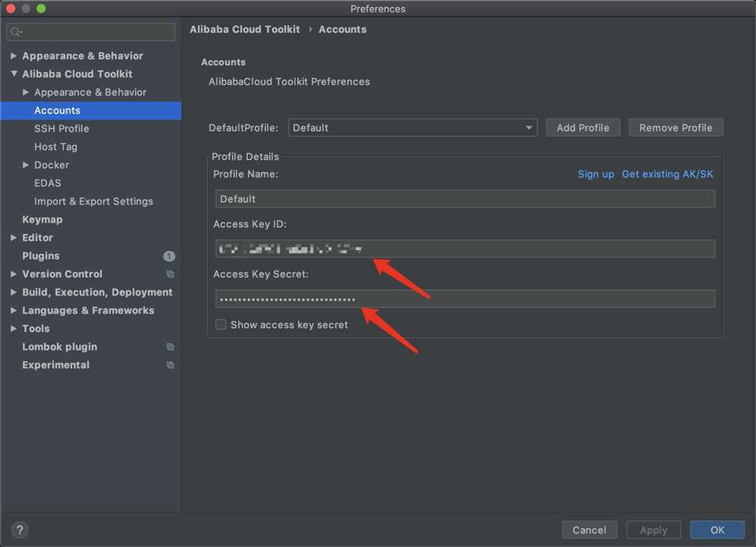Enable Show access key secret checkbox

tap(221, 324)
